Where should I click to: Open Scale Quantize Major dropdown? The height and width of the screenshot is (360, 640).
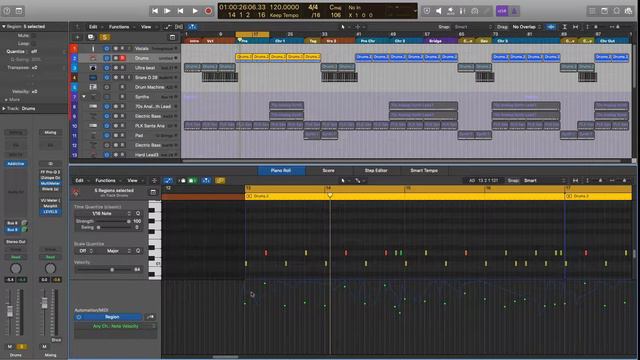114,251
